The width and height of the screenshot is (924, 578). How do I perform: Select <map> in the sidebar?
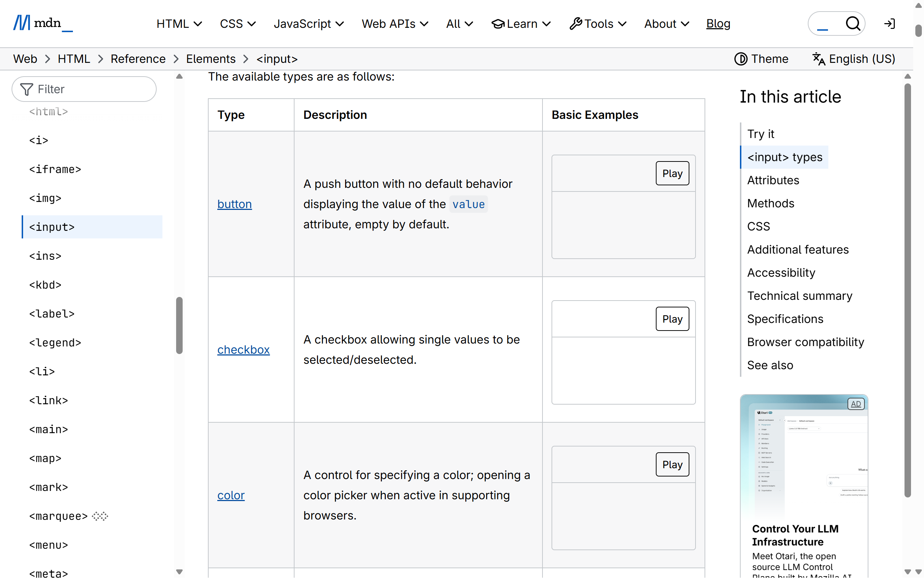pos(92,458)
